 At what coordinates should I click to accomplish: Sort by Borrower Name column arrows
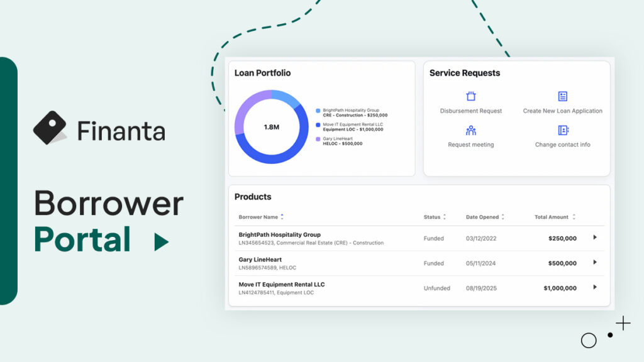coord(282,217)
